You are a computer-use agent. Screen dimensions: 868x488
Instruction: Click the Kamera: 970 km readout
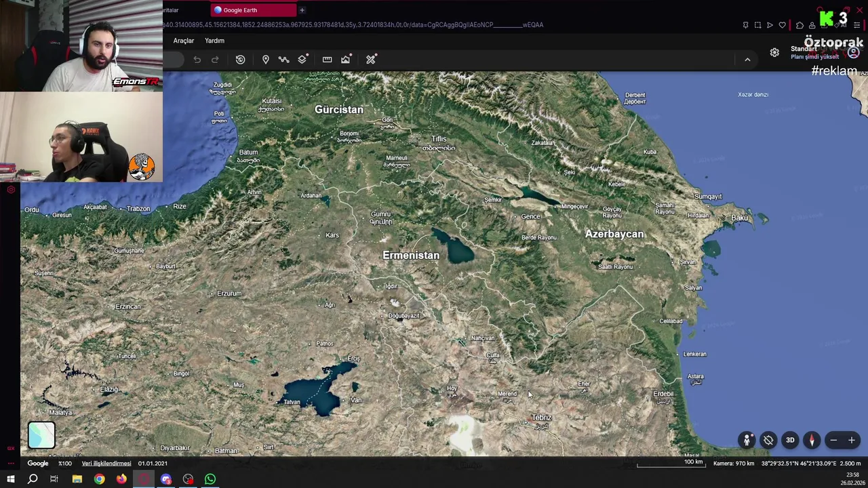(x=734, y=464)
